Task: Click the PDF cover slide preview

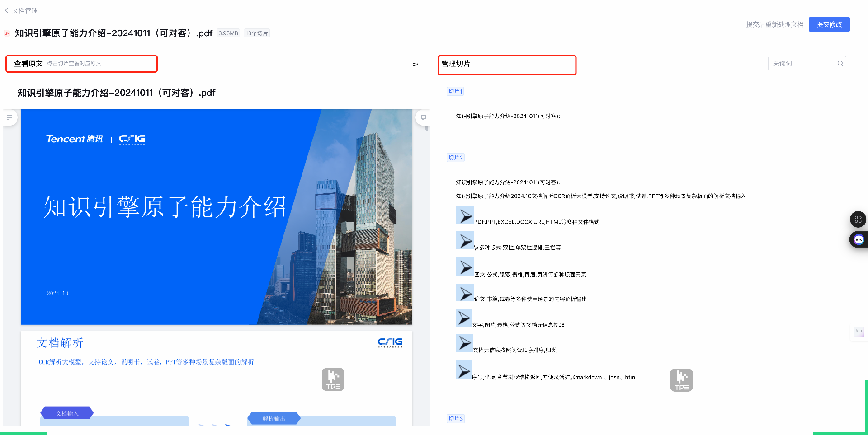Action: (x=216, y=217)
